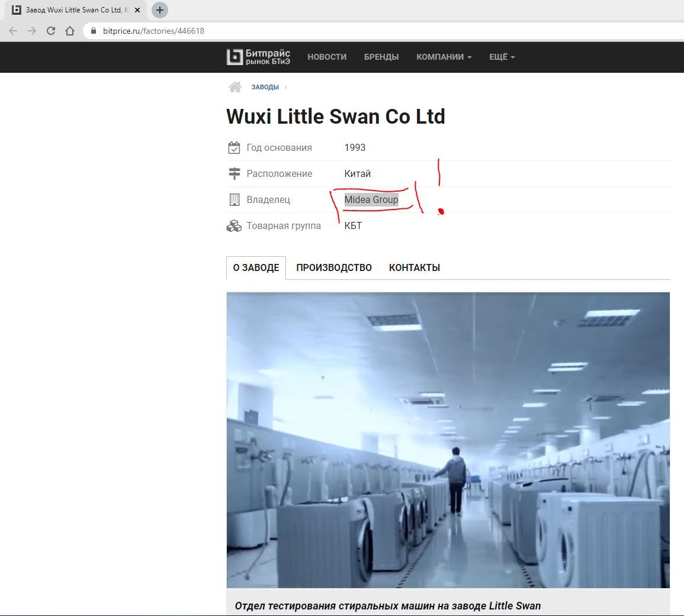Switch to the ПРОИЗВОДСТВО tab
The image size is (684, 616).
click(334, 267)
